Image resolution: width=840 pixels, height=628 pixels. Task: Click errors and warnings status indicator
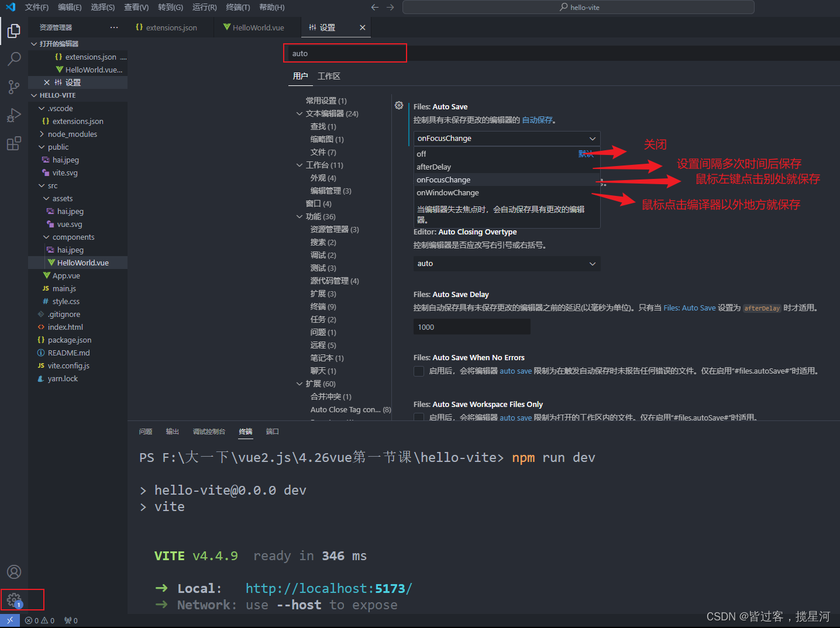pyautogui.click(x=40, y=621)
